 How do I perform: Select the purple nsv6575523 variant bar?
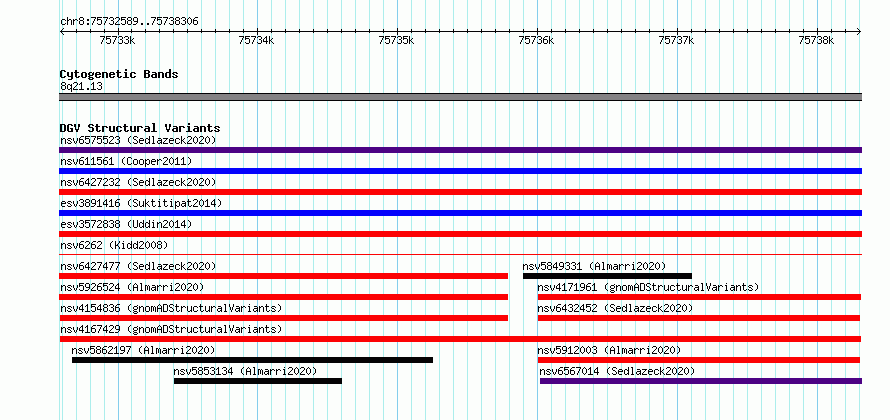[x=460, y=150]
